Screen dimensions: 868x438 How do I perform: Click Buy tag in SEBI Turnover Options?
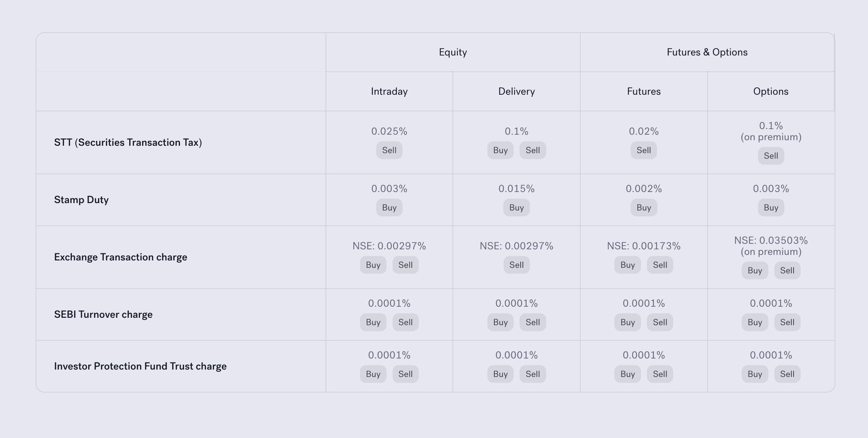pyautogui.click(x=755, y=322)
